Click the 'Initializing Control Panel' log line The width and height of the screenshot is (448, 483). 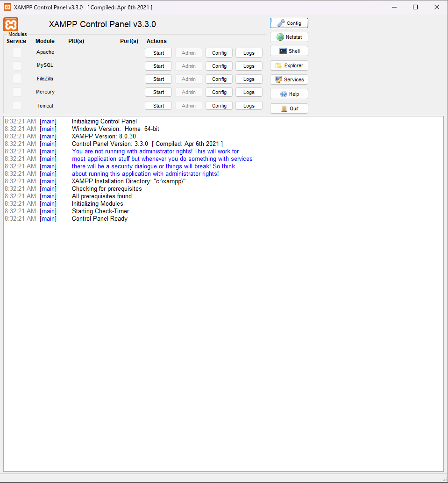tap(104, 122)
